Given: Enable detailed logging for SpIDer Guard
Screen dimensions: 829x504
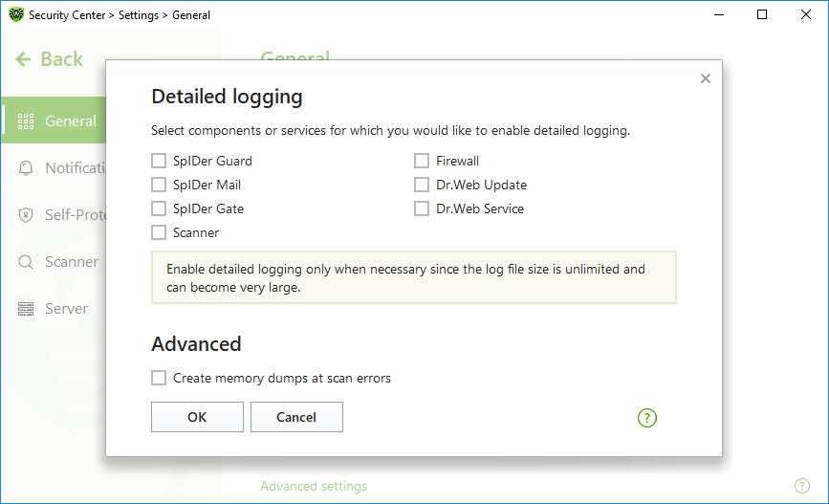Looking at the screenshot, I should tap(159, 161).
